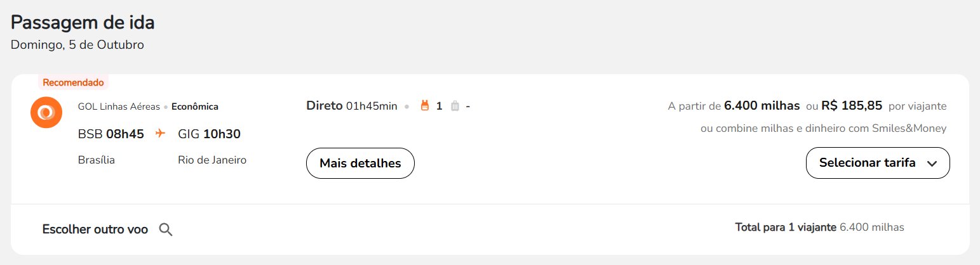Select the arrival time GIG 10h30
This screenshot has width=980, height=265.
pyautogui.click(x=209, y=134)
